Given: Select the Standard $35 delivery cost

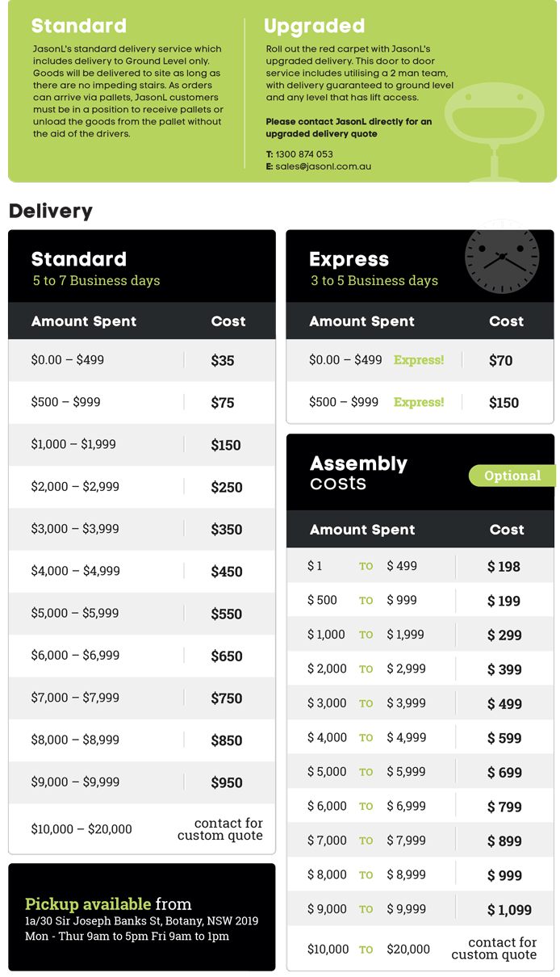Looking at the screenshot, I should pyautogui.click(x=223, y=361).
